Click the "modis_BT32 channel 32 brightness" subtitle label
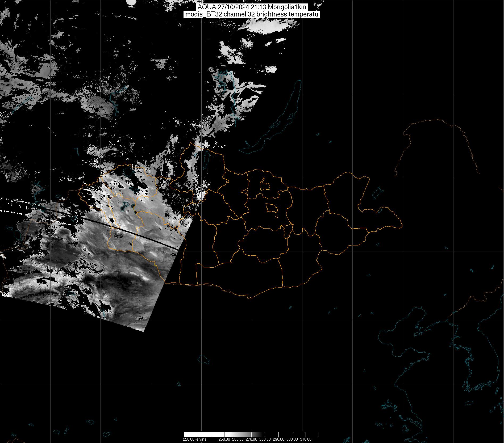The width and height of the screenshot is (504, 443). point(252,15)
